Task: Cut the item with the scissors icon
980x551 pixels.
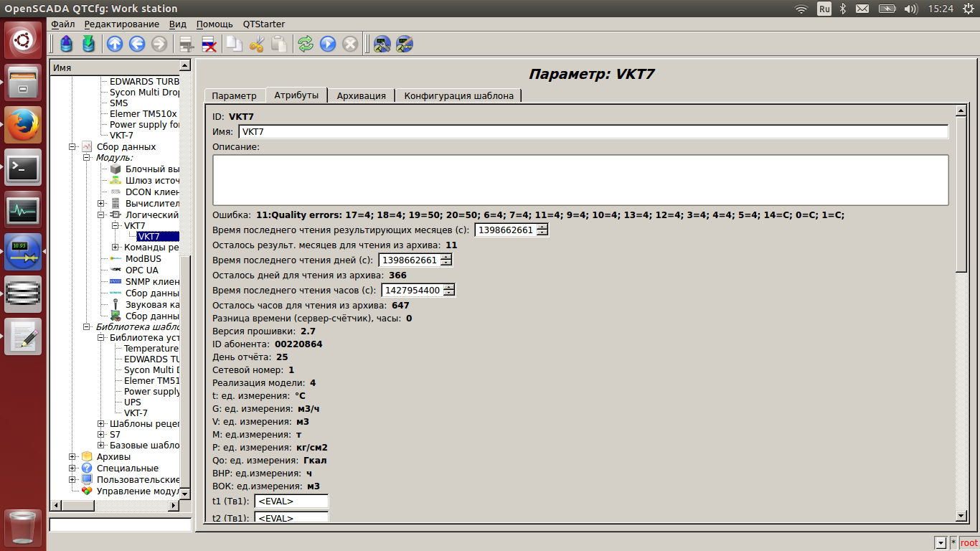Action: pyautogui.click(x=257, y=44)
